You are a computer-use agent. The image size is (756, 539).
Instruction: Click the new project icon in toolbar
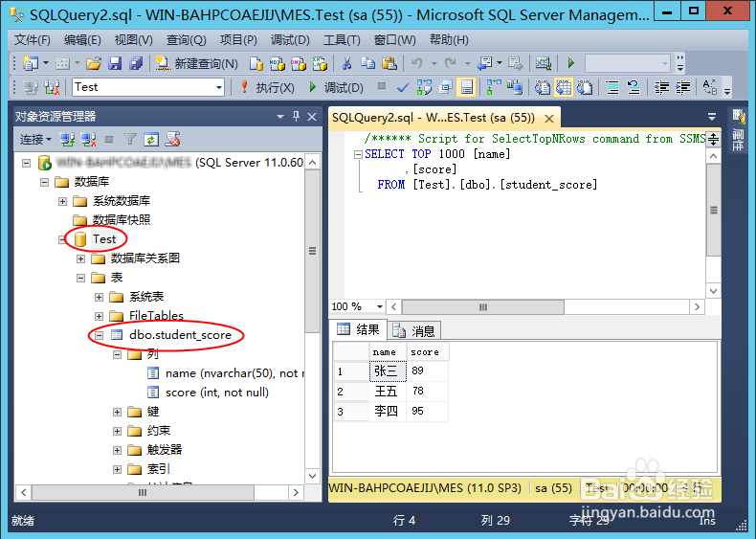point(31,63)
